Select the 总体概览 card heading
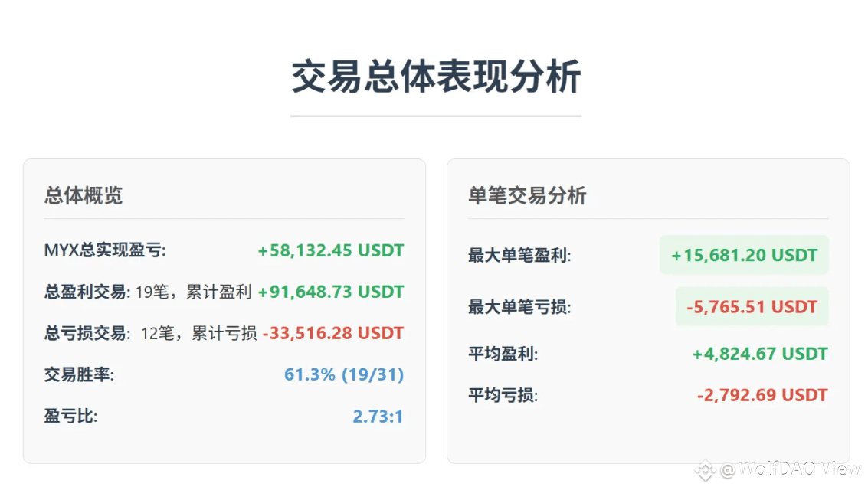 coord(83,195)
